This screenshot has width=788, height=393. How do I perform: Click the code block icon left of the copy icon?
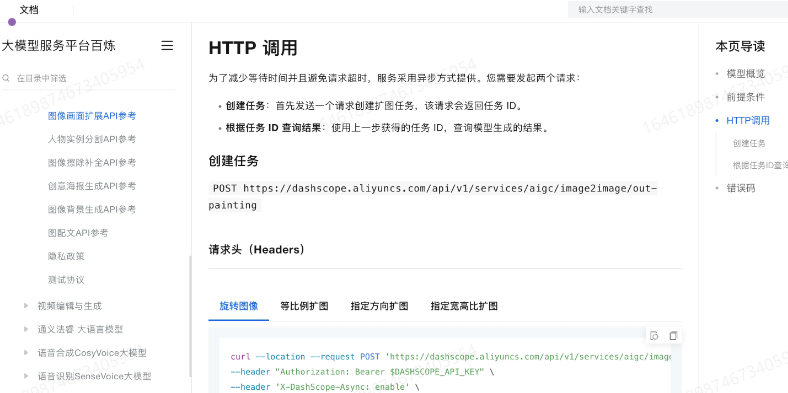pyautogui.click(x=654, y=336)
